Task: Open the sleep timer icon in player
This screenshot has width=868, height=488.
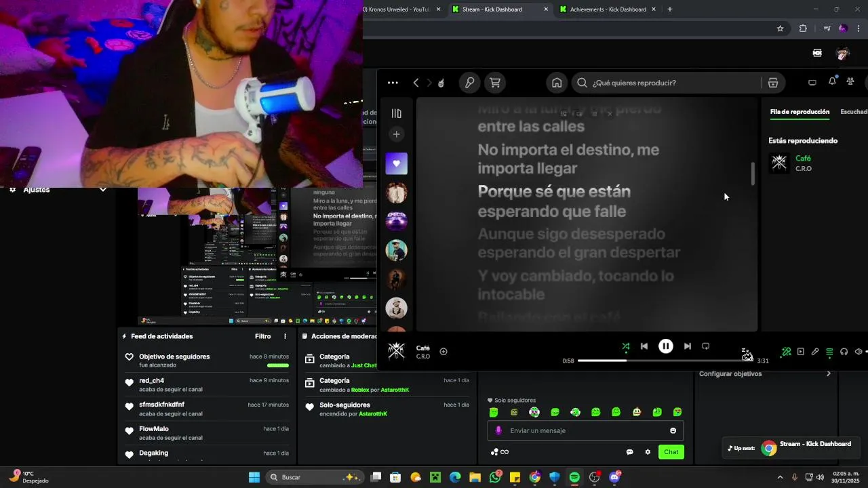Action: tap(746, 353)
